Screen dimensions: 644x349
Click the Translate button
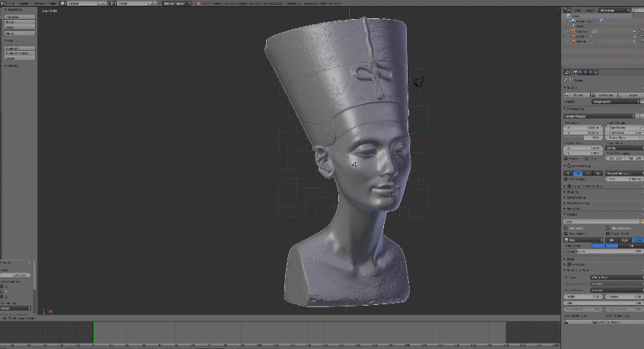[20, 17]
